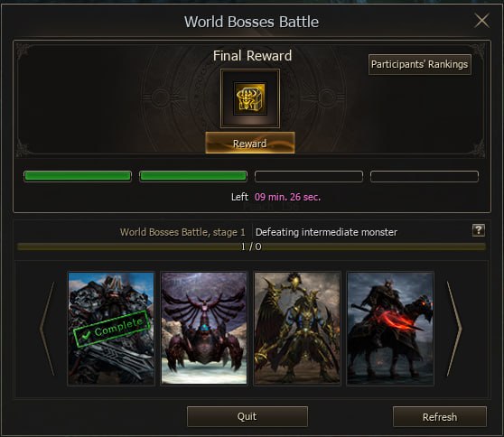
Task: Close the World Bosses Battle window
Action: (x=481, y=21)
